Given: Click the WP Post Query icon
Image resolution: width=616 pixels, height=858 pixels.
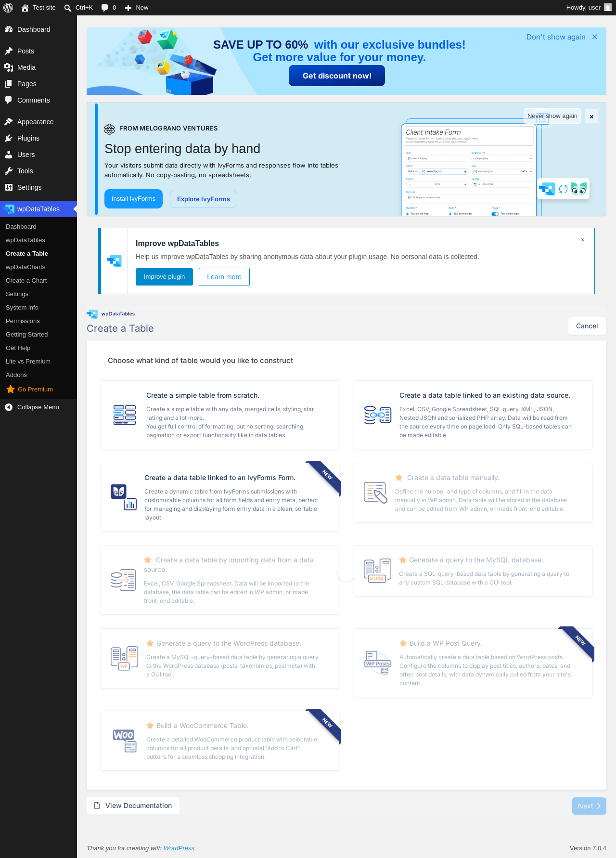Looking at the screenshot, I should click(378, 663).
